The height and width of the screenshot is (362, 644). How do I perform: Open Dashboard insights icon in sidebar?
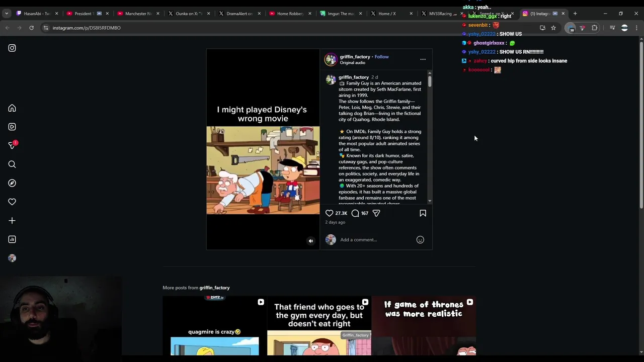coord(12,239)
